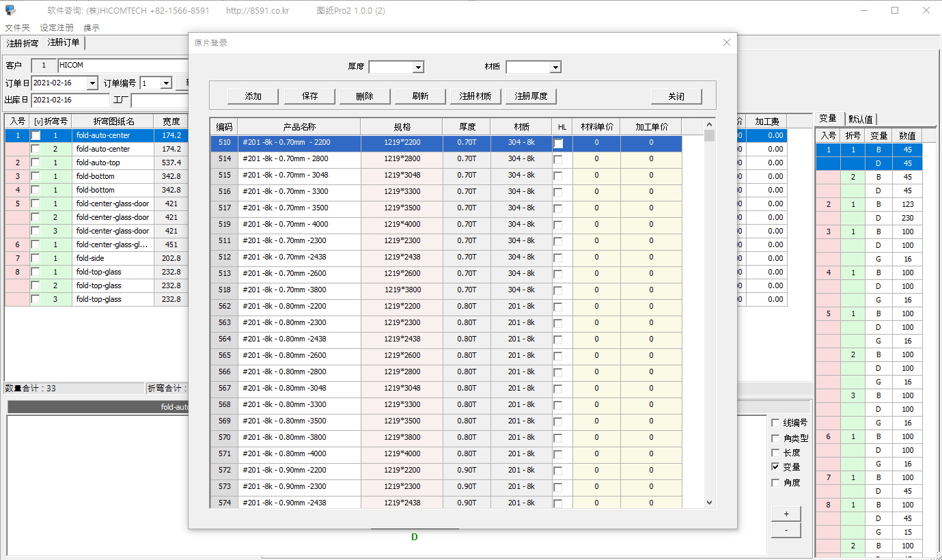Viewport: 942px width, 560px height.
Task: Toggle HL checkbox for product 510
Action: click(558, 143)
